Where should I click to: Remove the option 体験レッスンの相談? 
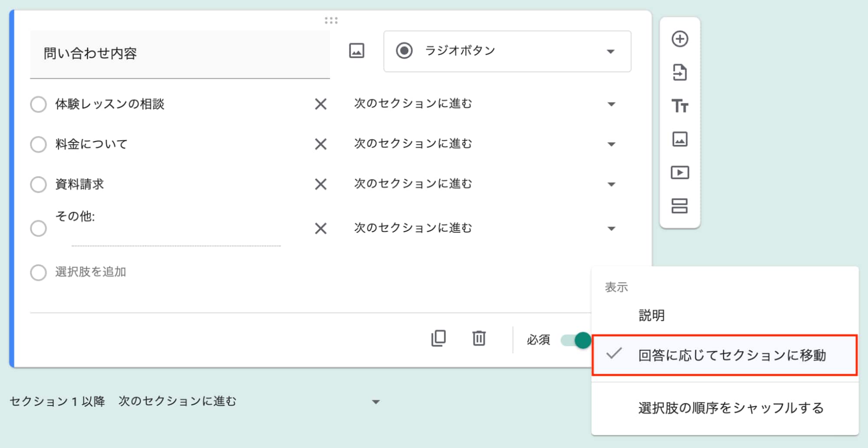coord(320,104)
